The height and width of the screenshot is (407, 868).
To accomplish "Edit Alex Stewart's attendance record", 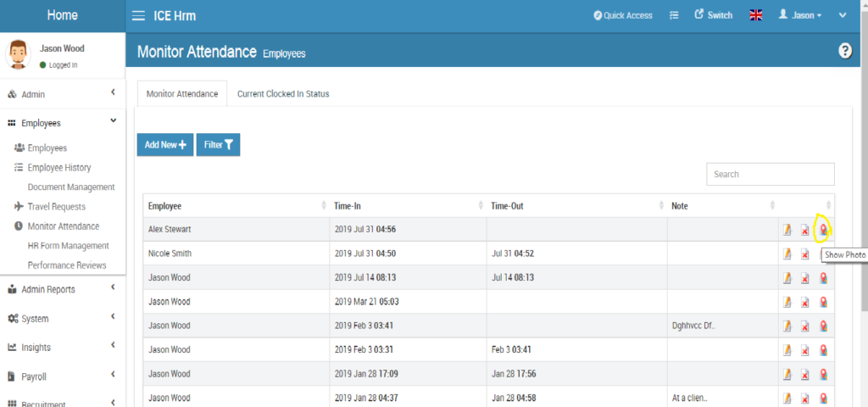I will tap(787, 230).
